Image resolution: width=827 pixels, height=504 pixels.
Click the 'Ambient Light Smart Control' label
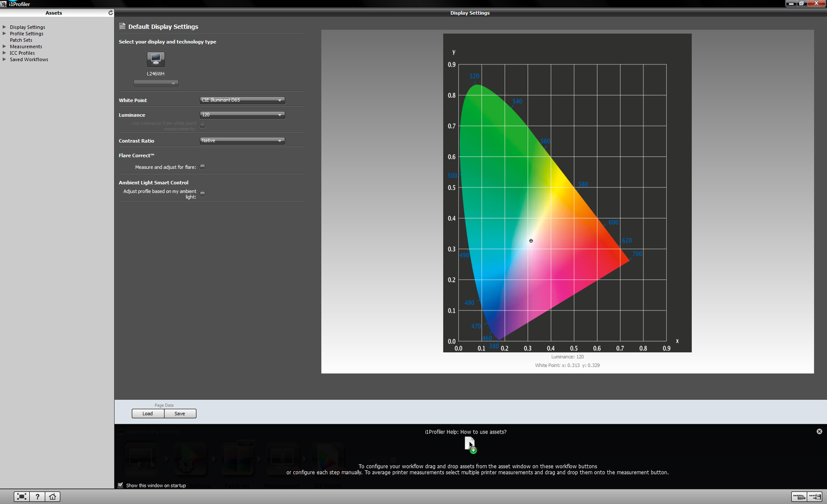[x=154, y=183]
